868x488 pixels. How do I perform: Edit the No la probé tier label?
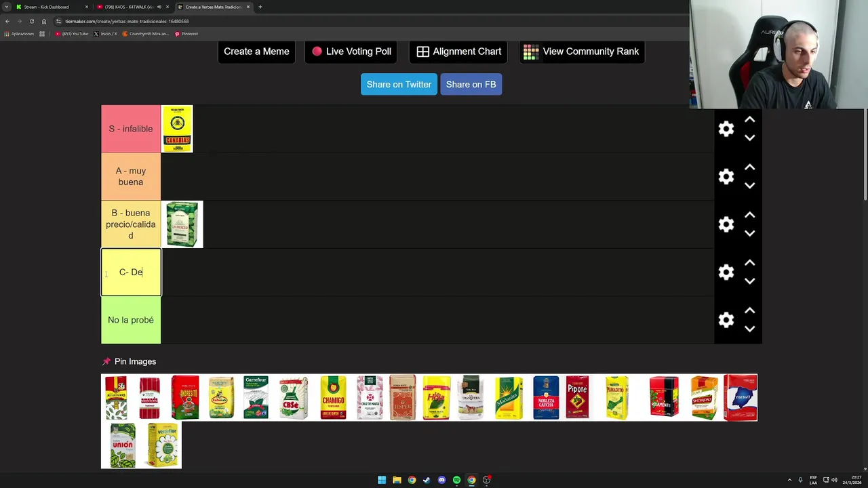click(131, 320)
